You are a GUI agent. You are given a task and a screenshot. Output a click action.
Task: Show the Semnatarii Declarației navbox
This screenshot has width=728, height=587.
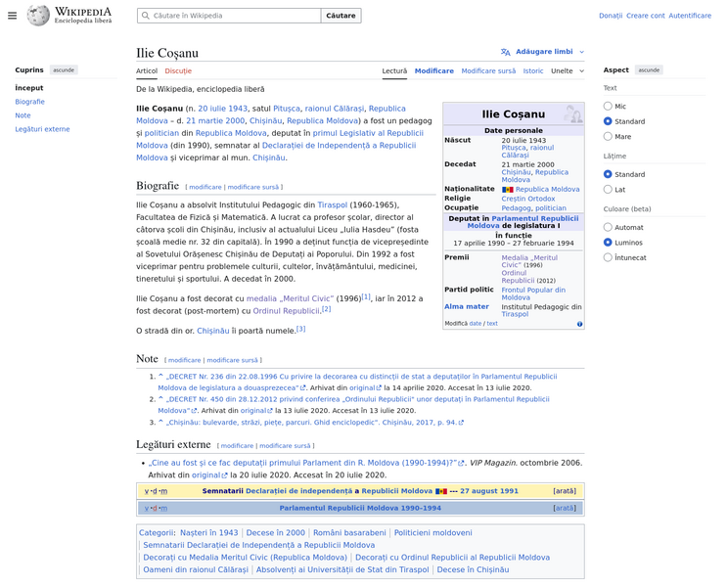pyautogui.click(x=565, y=491)
